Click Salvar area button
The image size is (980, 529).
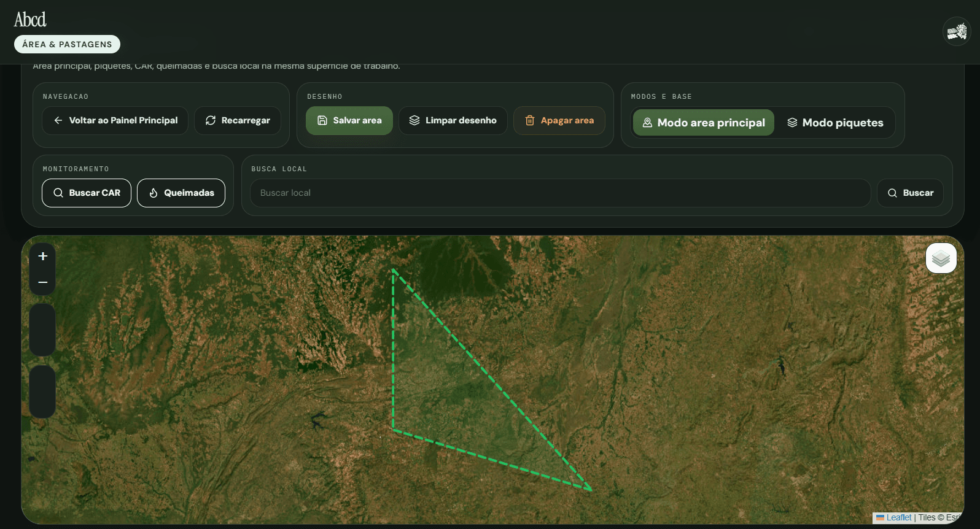click(349, 120)
